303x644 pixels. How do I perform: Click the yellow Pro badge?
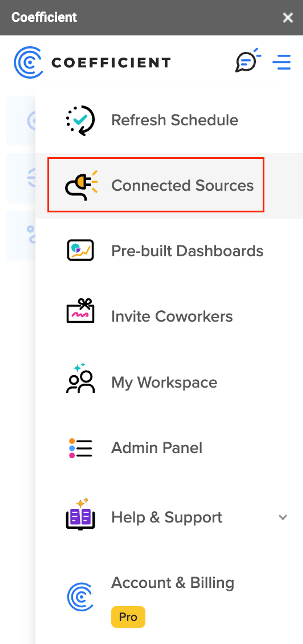(128, 617)
